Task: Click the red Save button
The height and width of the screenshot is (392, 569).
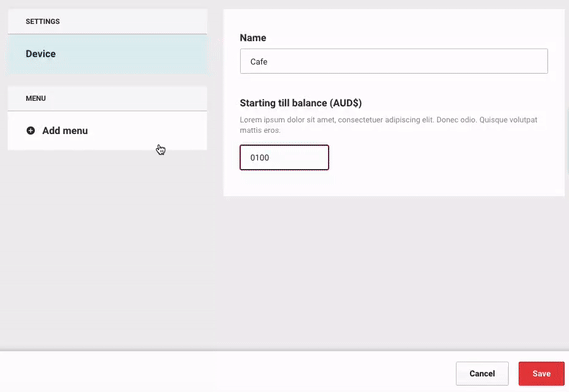Action: 541,373
